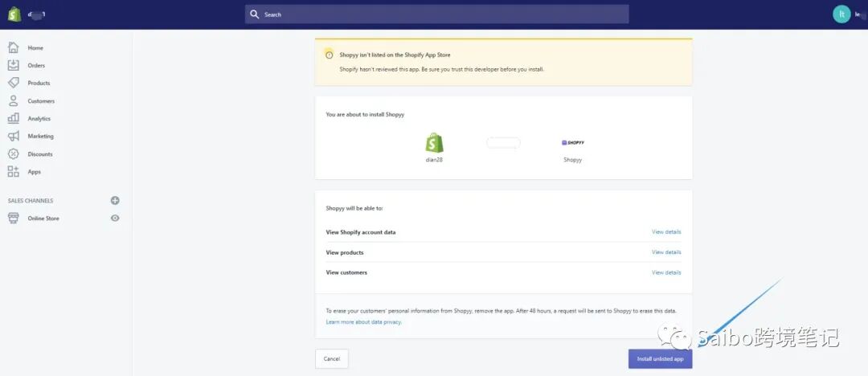Click the warning info icon in banner
The width and height of the screenshot is (868, 376).
330,55
